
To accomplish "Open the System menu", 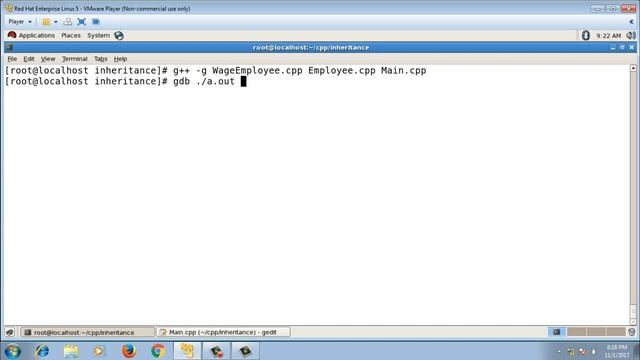I will (x=98, y=36).
